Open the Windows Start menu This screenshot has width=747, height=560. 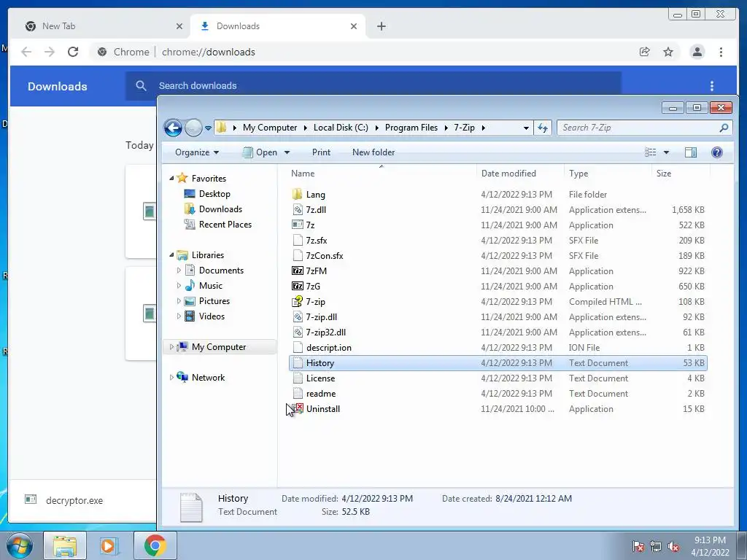19,545
